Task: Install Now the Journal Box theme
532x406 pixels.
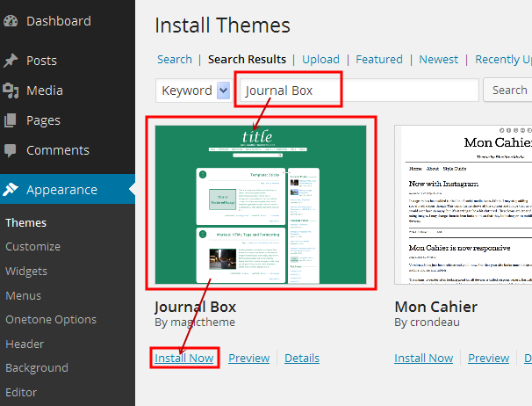Action: [184, 358]
